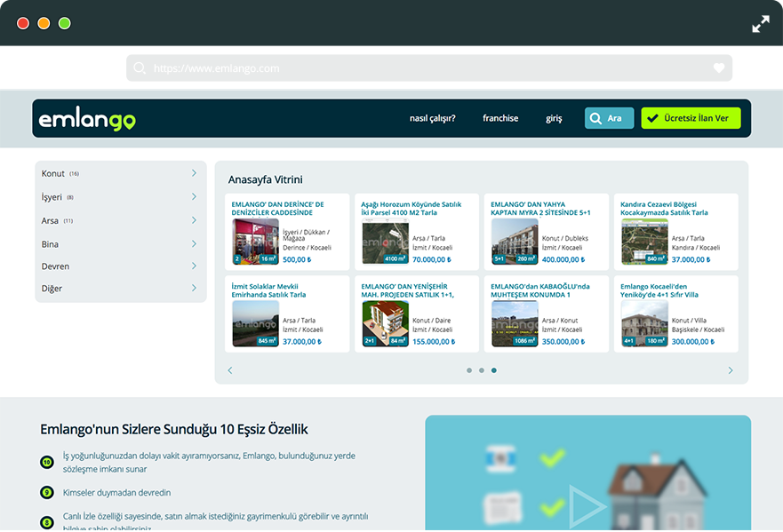Open the Derince Denizciler Caddesinde listing title
The image size is (783, 532).
[x=277, y=208]
